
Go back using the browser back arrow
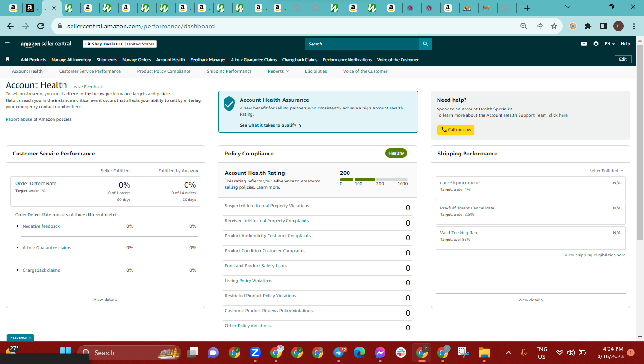click(10, 27)
